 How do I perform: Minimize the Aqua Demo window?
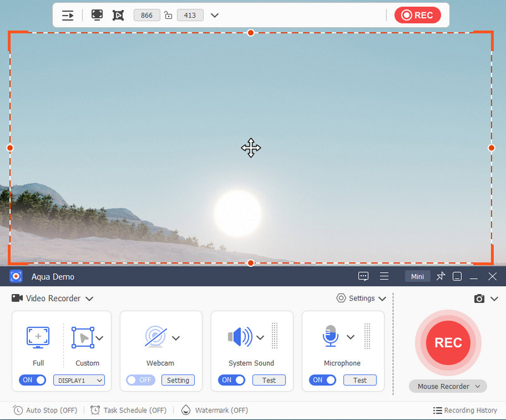(x=474, y=278)
